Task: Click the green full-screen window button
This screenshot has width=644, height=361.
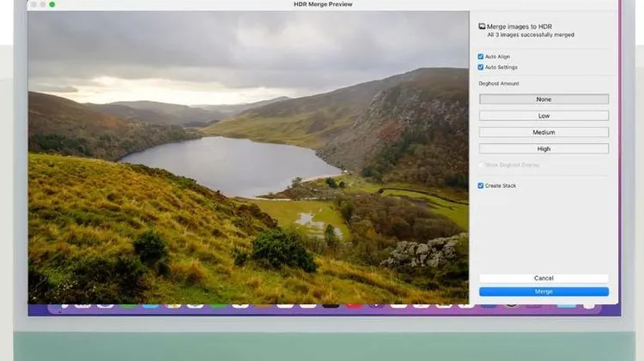Action: coord(52,4)
